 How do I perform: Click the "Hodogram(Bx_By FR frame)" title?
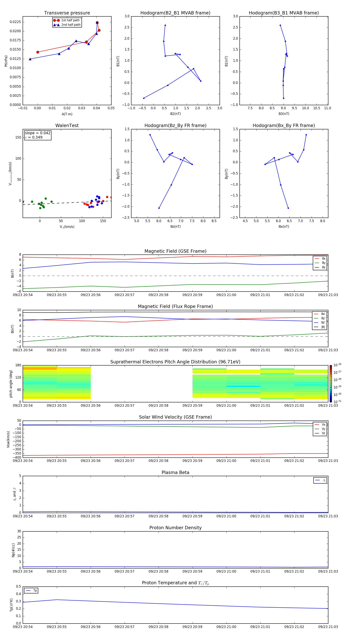tap(284, 125)
